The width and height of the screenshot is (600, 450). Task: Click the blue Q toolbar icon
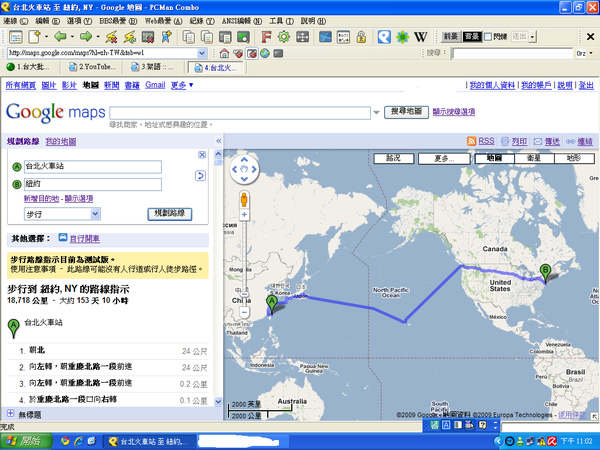point(384,37)
